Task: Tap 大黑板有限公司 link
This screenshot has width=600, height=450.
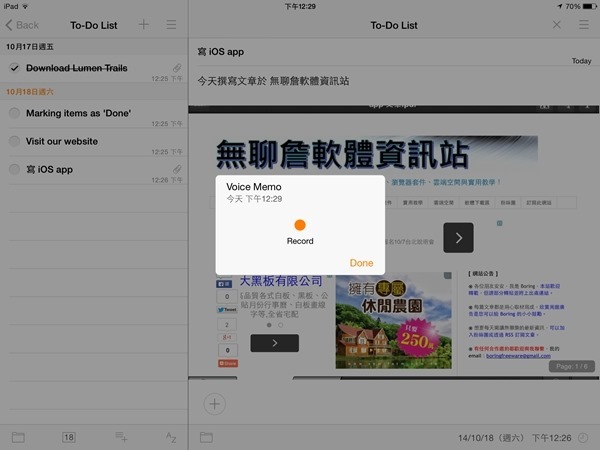Action: click(281, 281)
